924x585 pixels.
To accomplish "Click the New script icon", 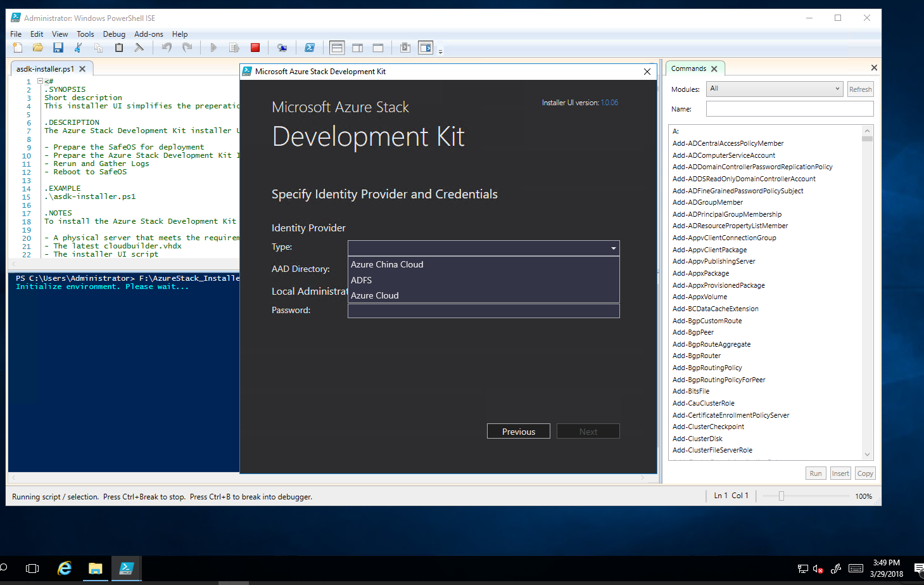I will pyautogui.click(x=18, y=48).
